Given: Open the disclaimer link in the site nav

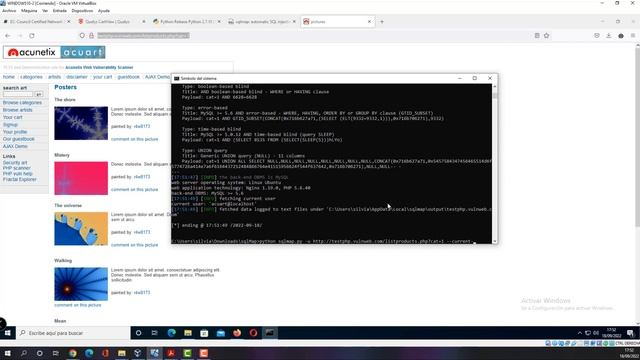Looking at the screenshot, I should point(77,77).
